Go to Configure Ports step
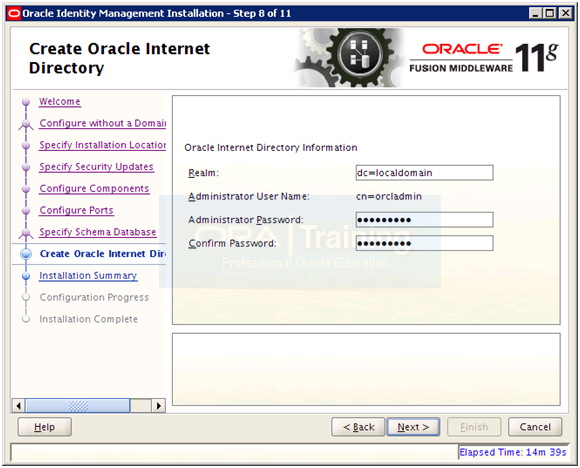 coord(76,210)
